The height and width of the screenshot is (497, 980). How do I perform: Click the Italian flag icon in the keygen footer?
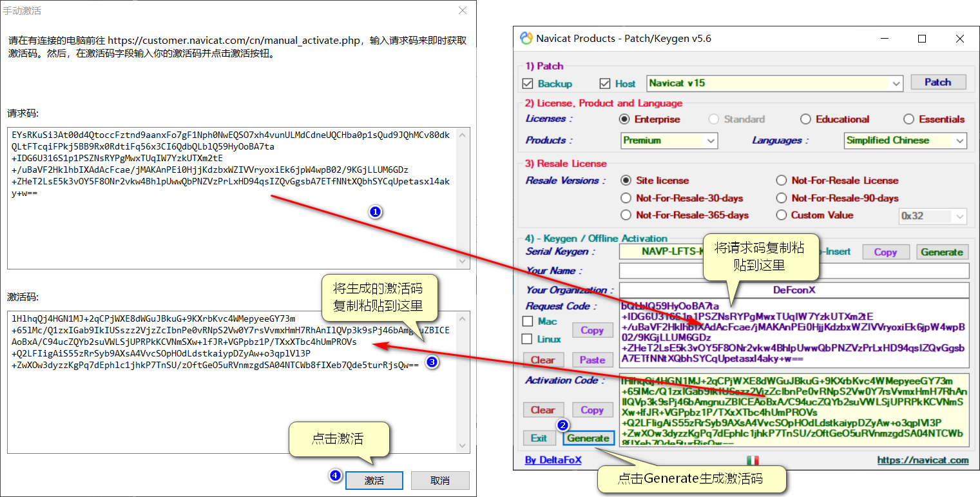[753, 460]
